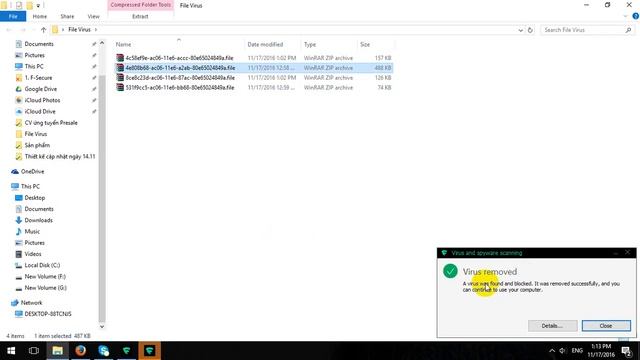This screenshot has width=640, height=360.
Task: Open DESKTOP-88TCNJS network computer
Action: pyautogui.click(x=48, y=314)
